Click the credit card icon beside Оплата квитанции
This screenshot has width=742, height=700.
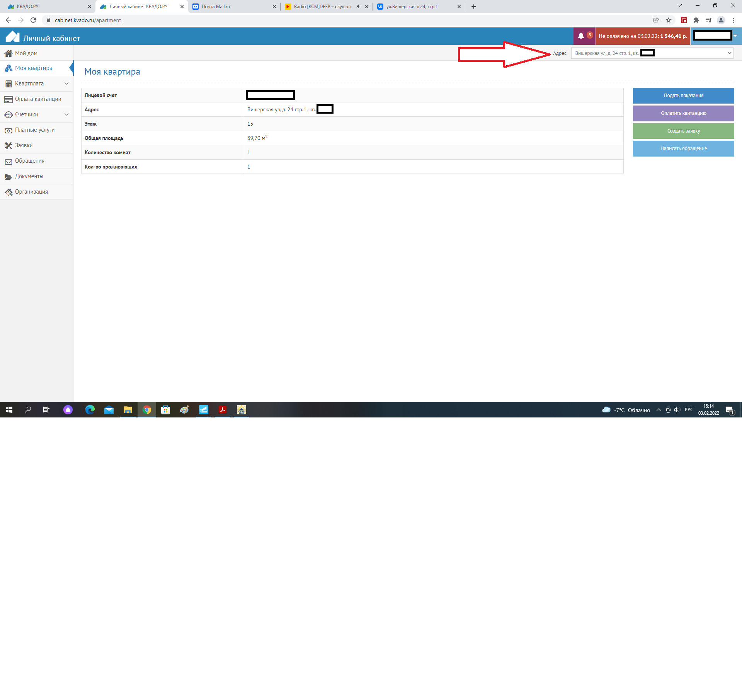[x=9, y=99]
